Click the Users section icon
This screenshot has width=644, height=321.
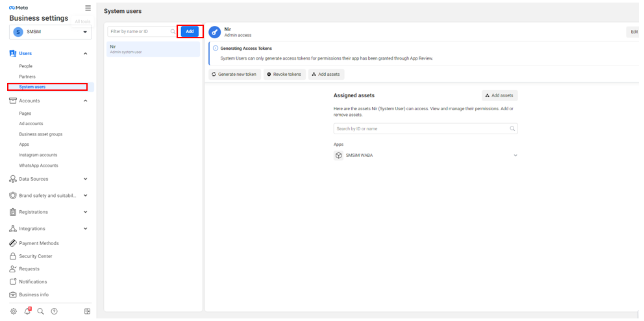pos(13,53)
